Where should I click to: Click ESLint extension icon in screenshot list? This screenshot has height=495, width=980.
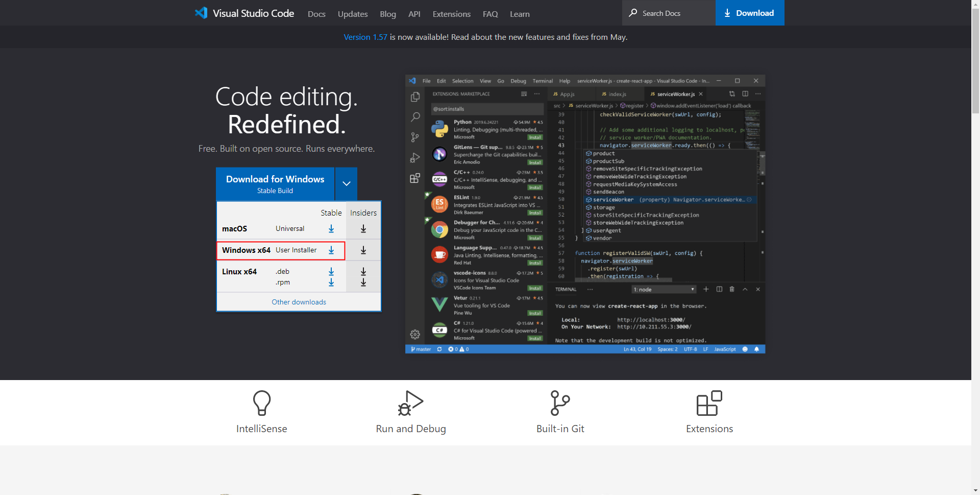click(x=439, y=205)
